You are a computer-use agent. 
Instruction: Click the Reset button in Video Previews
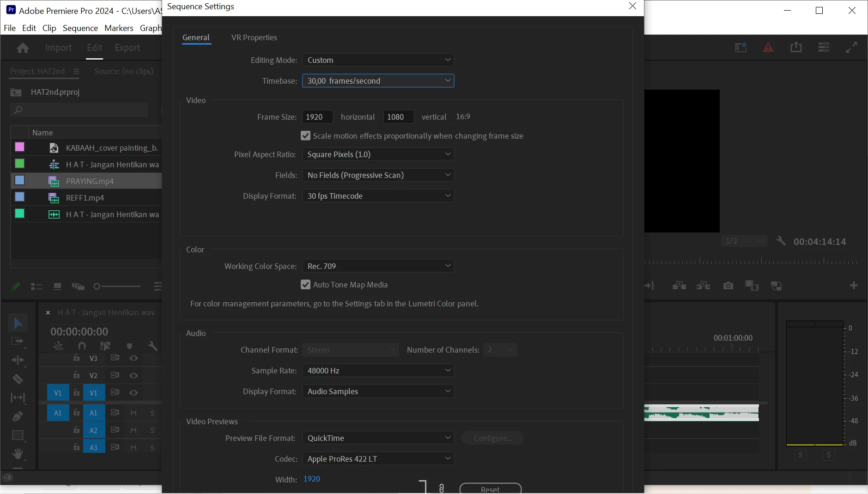tap(491, 489)
